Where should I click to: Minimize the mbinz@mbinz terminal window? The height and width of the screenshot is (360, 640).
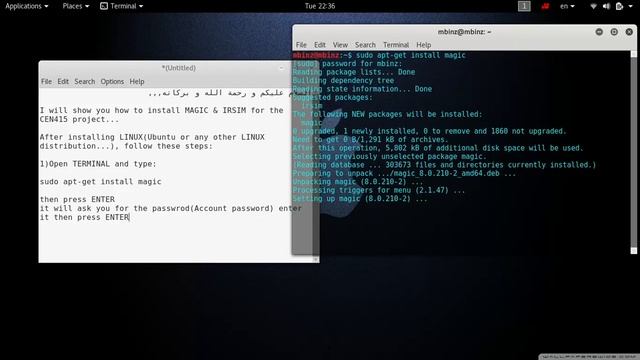(599, 32)
